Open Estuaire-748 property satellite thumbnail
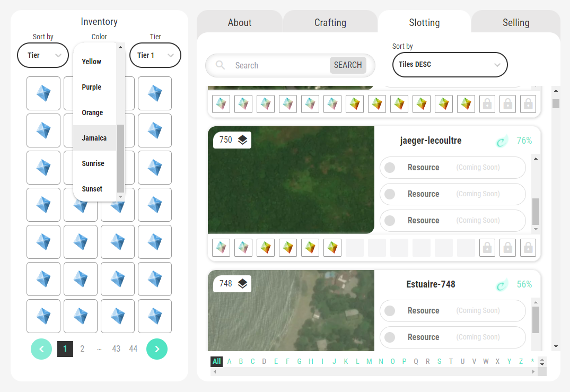Image resolution: width=570 pixels, height=392 pixels. (291, 310)
